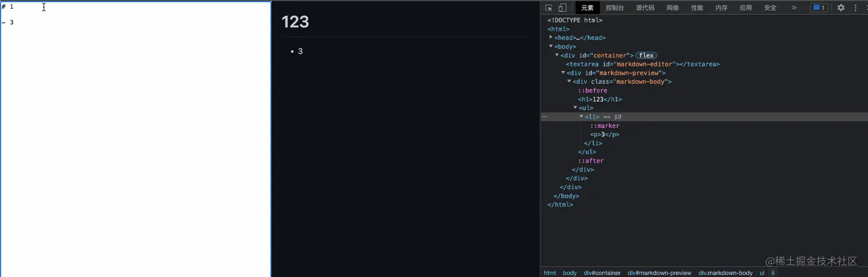Toggle the flex badge on container div
The width and height of the screenshot is (868, 277).
646,55
